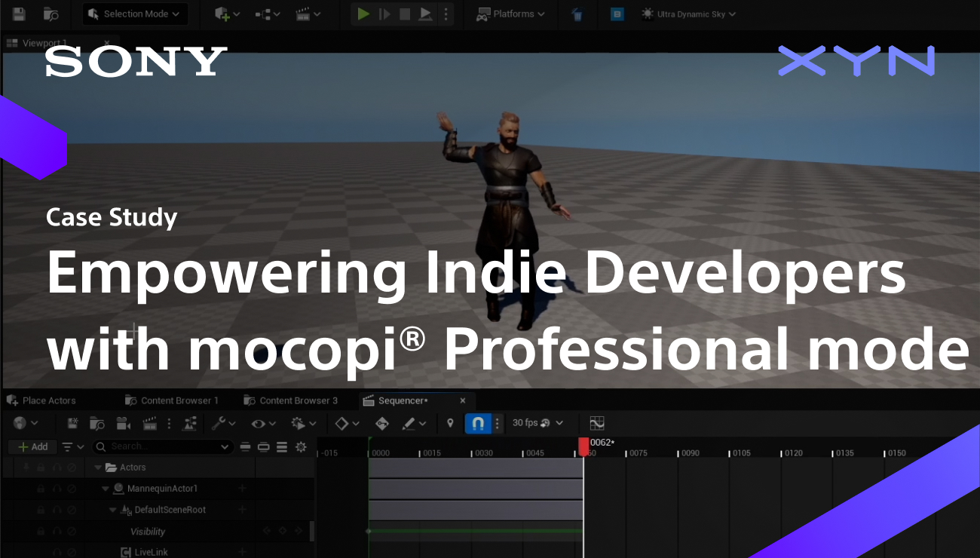Toggle the blue magnet snapping button

point(478,423)
